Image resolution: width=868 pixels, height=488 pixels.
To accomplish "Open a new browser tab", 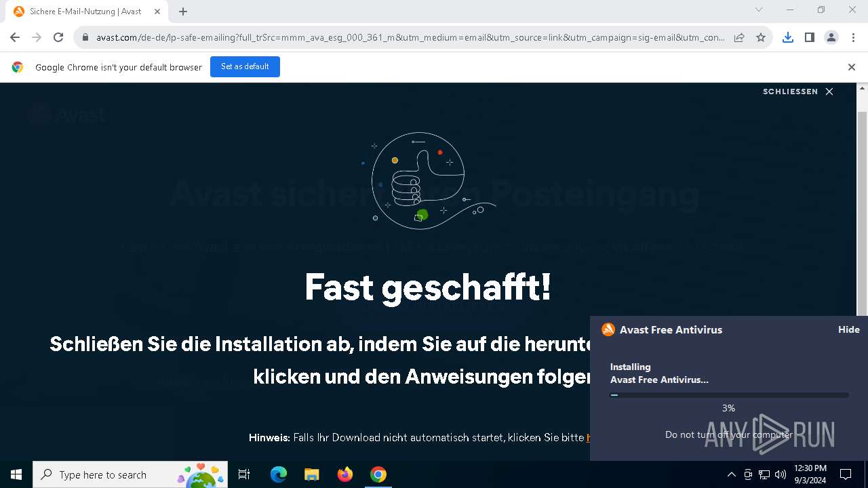I will pos(183,12).
